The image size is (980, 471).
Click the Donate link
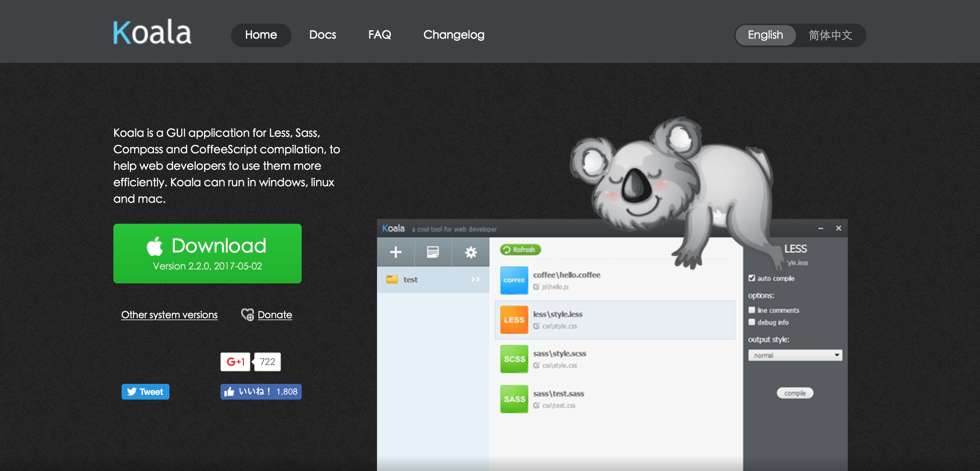tap(275, 315)
